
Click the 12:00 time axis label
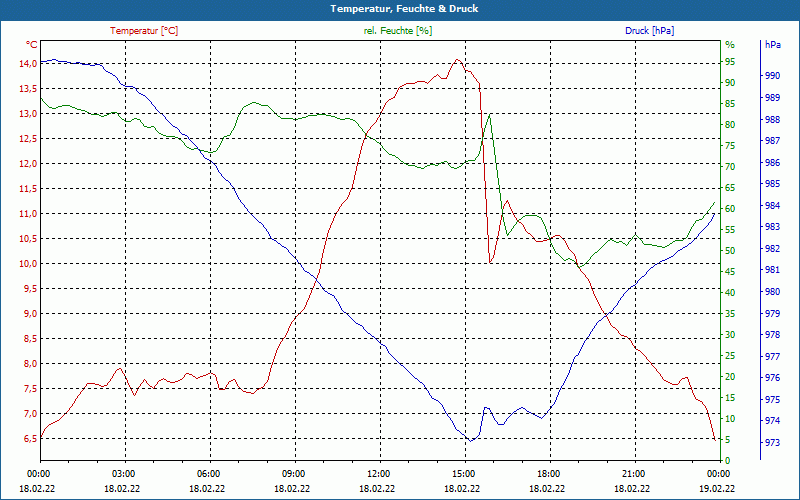[x=378, y=474]
